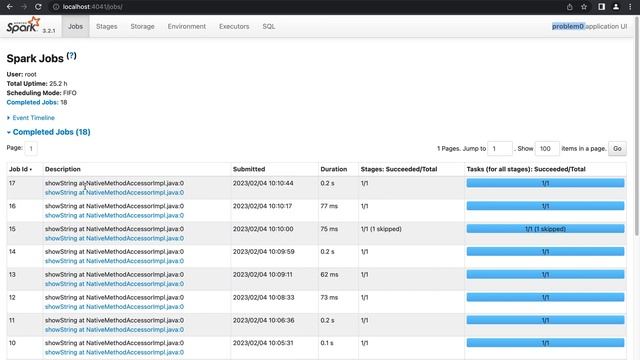Open the Storage tab
Screen dimensions: 640x360
142,26
